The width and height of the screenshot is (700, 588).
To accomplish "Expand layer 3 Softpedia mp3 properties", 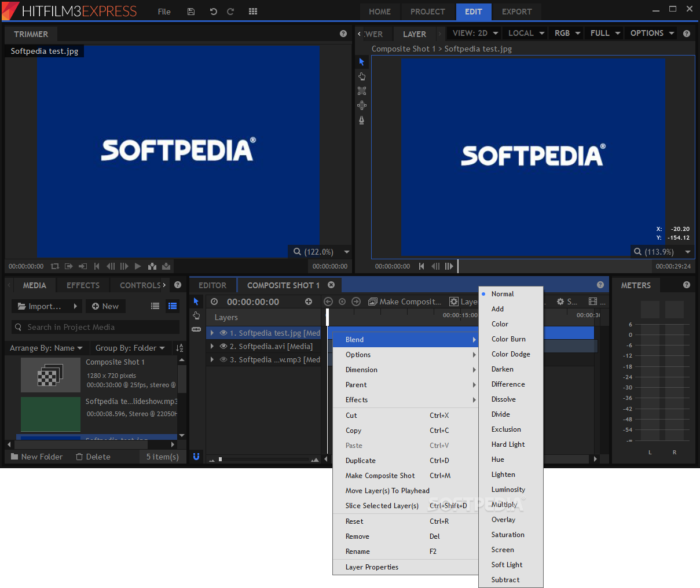I will click(212, 359).
